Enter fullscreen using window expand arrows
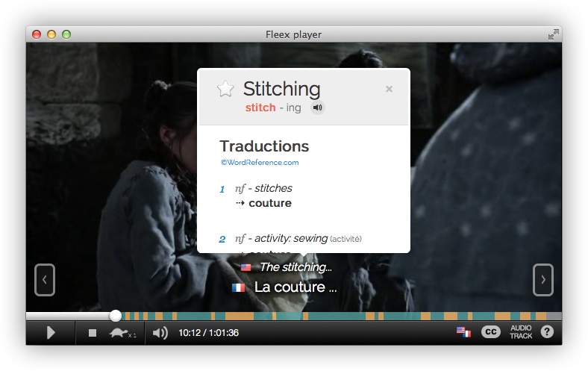Viewport: 588px width, 371px height. click(553, 34)
